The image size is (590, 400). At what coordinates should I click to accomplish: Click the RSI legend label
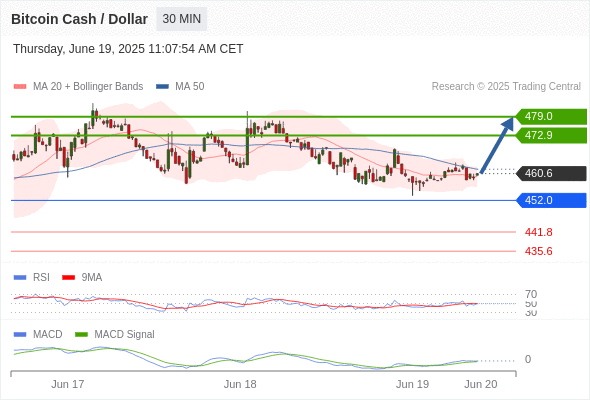(41, 278)
